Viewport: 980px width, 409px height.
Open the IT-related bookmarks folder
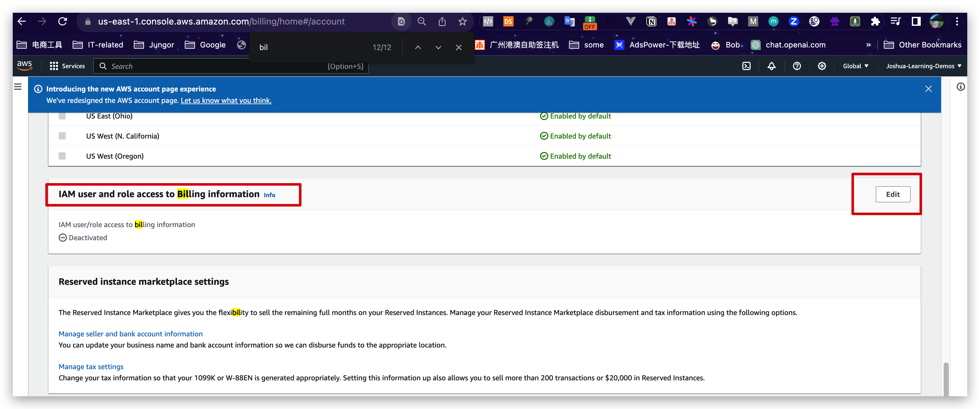pos(98,45)
